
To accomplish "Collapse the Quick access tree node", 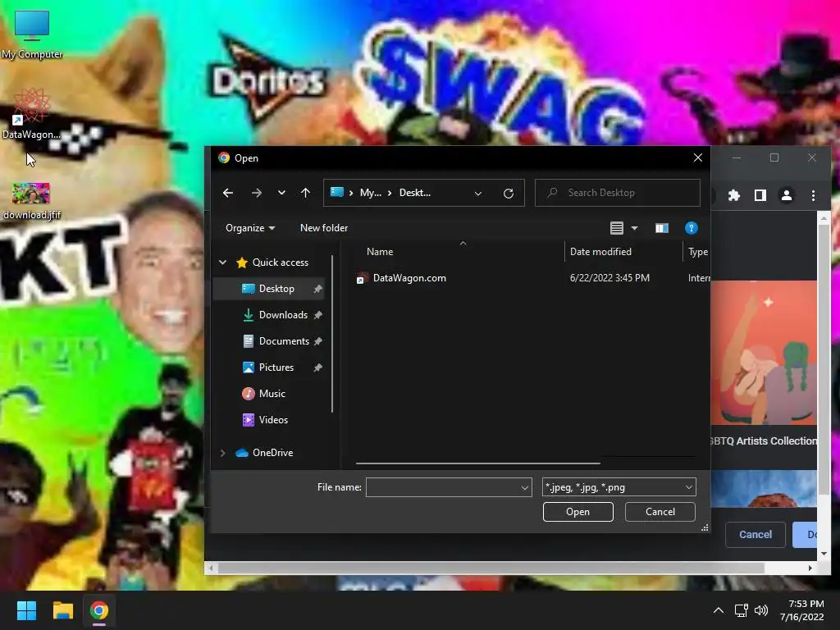I will (222, 262).
